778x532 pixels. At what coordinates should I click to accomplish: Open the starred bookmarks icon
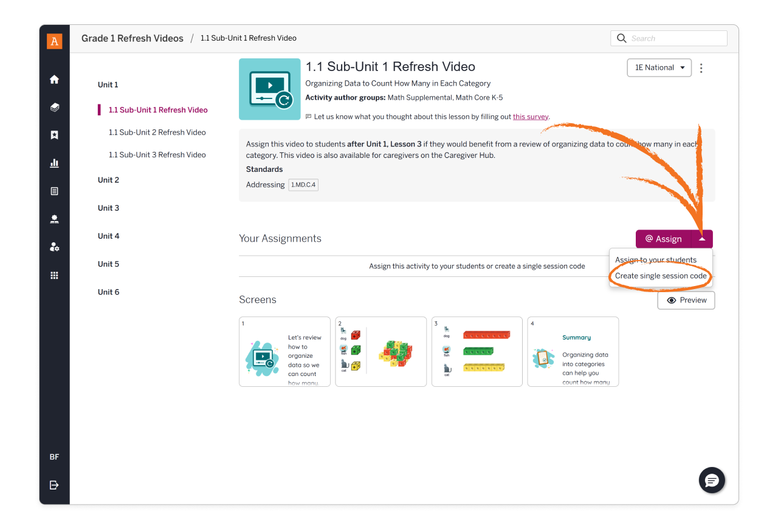tap(53, 135)
